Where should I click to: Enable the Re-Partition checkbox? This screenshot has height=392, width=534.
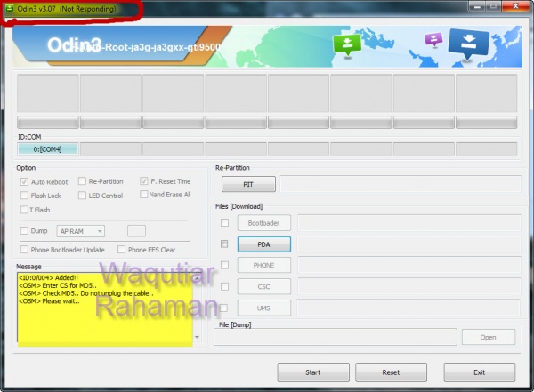tap(82, 181)
